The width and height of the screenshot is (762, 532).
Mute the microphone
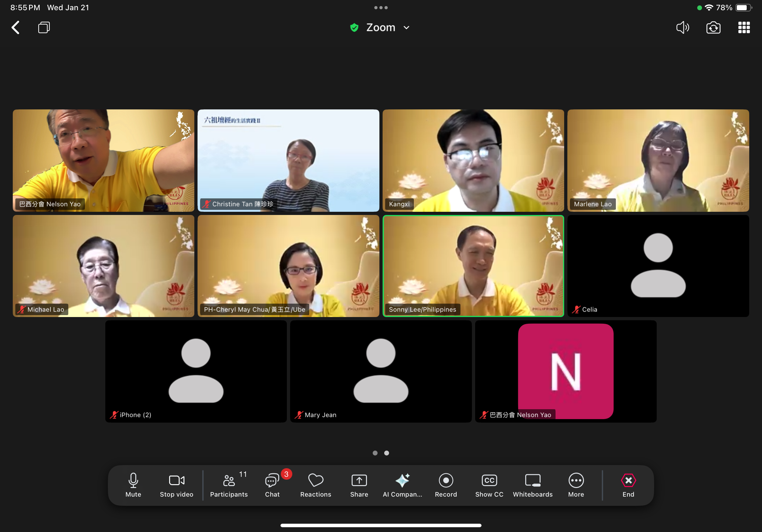[x=133, y=484]
